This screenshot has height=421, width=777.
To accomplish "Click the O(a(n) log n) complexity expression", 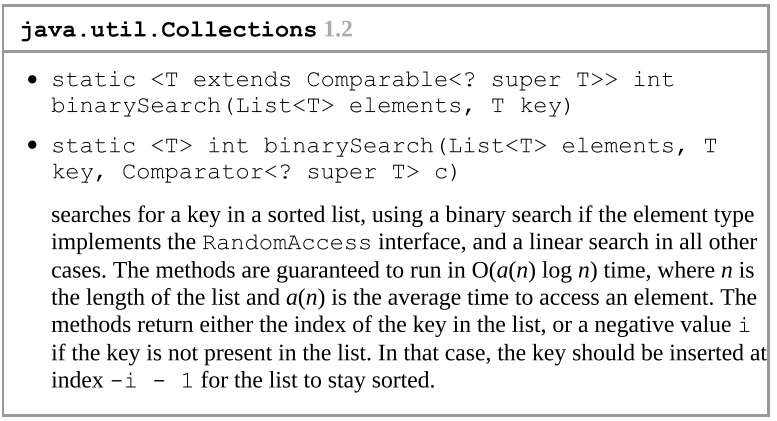I will point(534,270).
